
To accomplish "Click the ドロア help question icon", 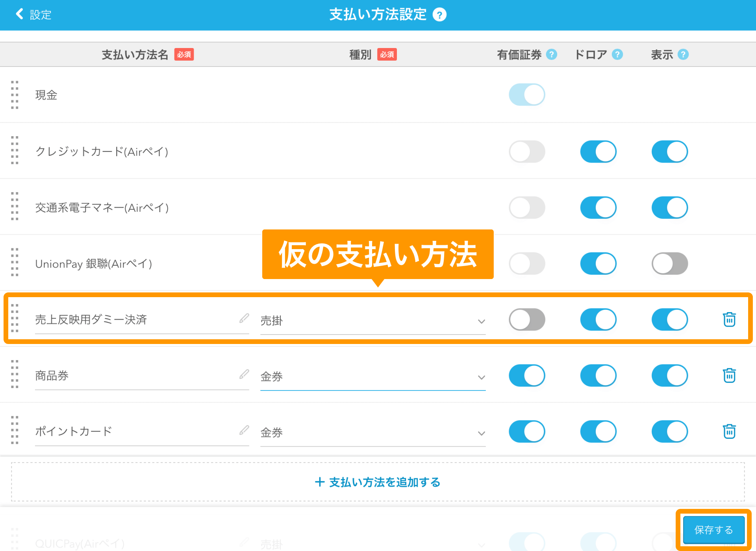I will 617,54.
